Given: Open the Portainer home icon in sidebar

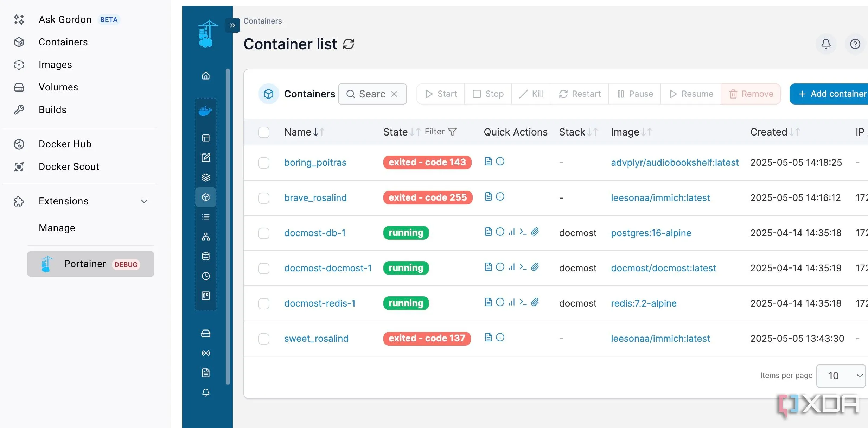Looking at the screenshot, I should tap(206, 76).
